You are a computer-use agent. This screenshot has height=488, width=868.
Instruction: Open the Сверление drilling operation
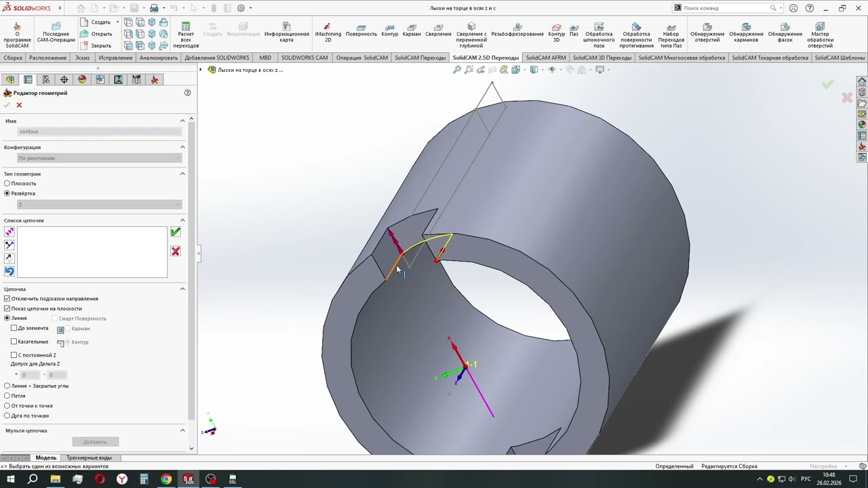point(438,30)
